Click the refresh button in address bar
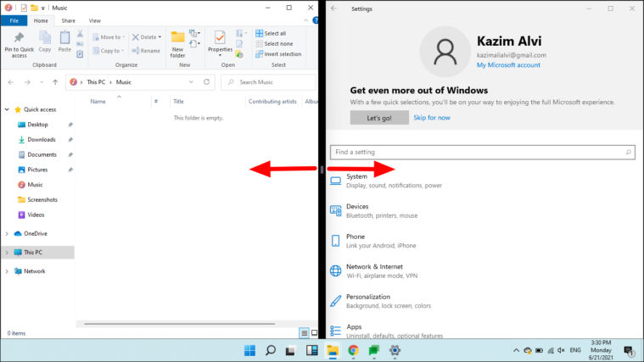 coord(206,82)
